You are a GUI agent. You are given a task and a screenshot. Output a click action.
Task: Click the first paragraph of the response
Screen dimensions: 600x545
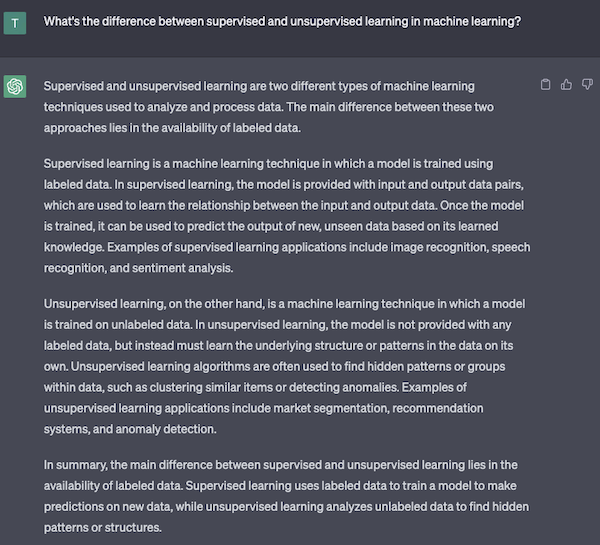point(269,107)
